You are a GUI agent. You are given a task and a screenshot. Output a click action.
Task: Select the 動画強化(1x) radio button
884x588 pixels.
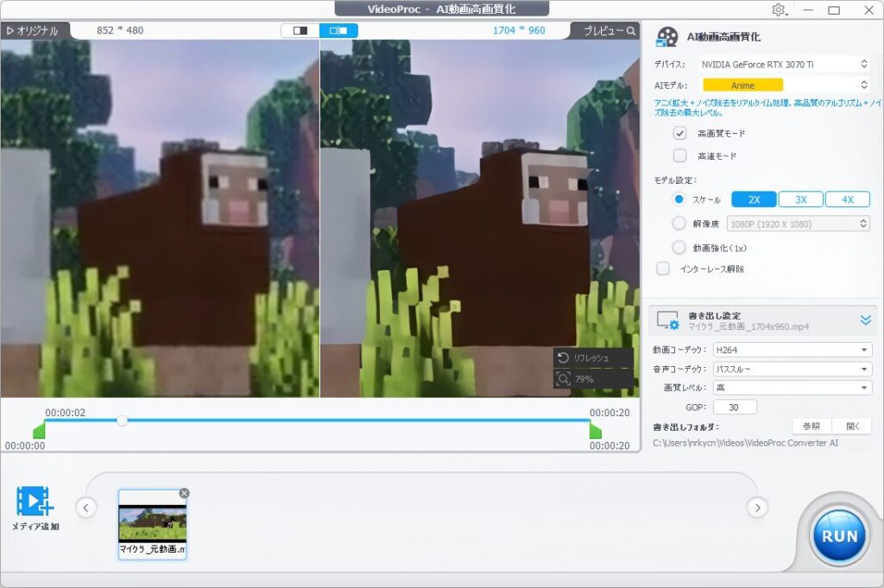click(679, 248)
